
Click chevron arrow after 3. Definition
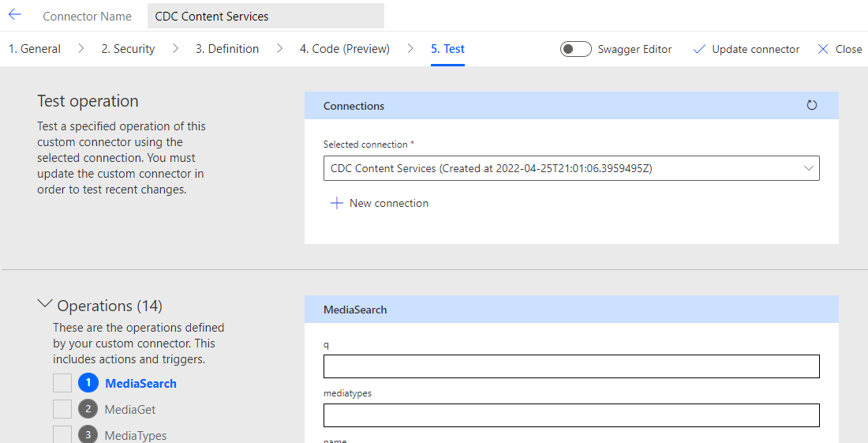[279, 49]
